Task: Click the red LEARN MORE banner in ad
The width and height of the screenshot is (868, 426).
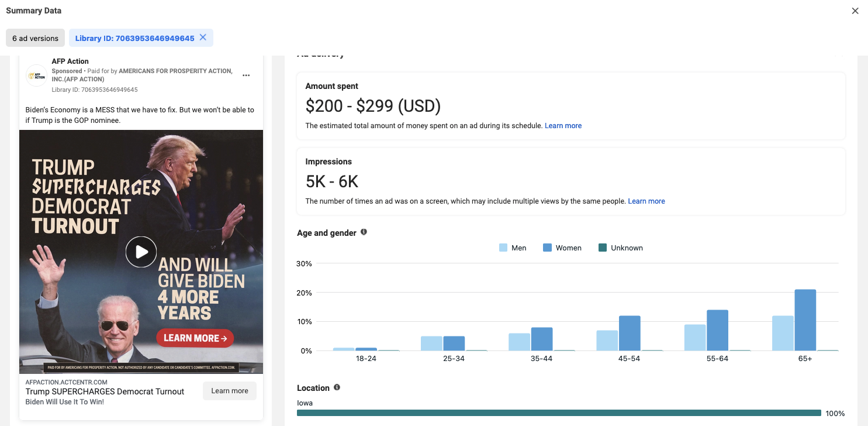Action: (195, 338)
